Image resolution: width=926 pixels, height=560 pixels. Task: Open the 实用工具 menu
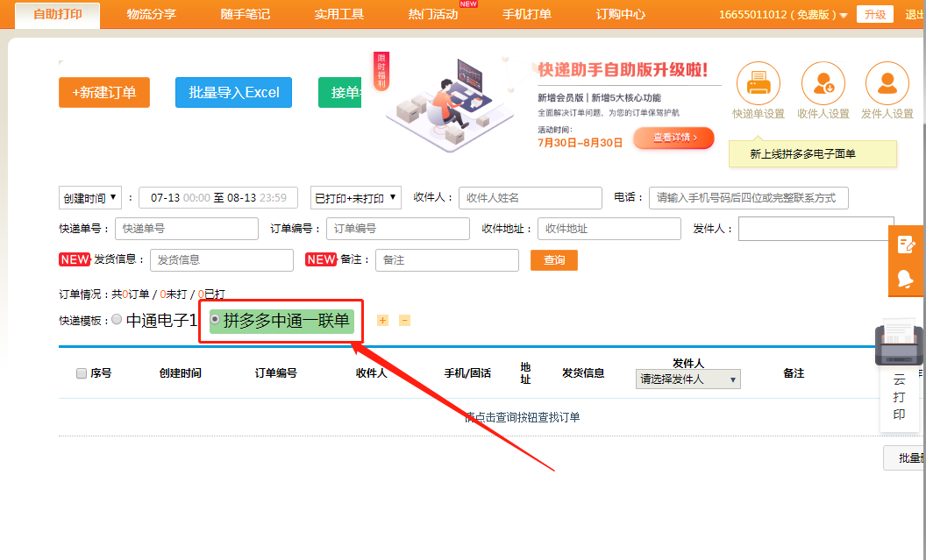[339, 14]
